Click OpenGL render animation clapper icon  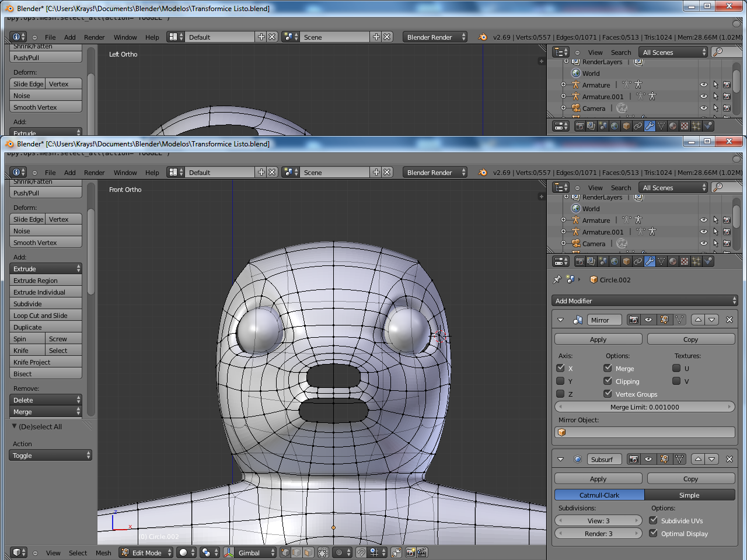[422, 552]
